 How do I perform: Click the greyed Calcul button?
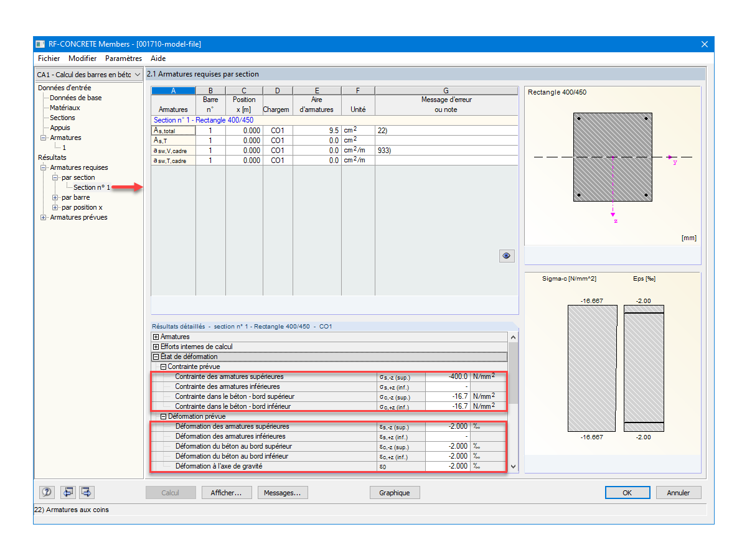(171, 492)
